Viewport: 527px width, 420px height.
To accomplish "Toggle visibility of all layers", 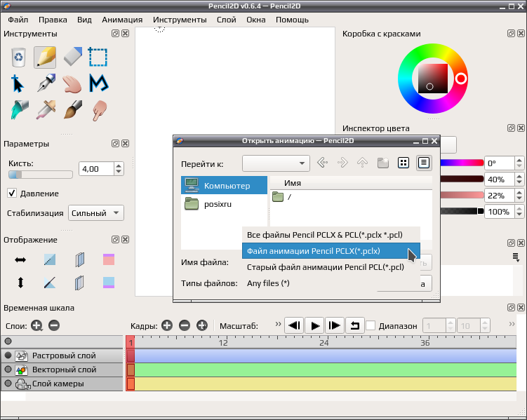I will (8, 341).
